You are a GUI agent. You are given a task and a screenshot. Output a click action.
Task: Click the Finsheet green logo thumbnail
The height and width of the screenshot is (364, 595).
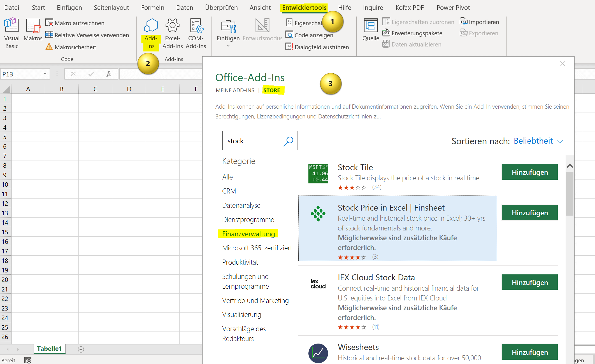pyautogui.click(x=318, y=214)
